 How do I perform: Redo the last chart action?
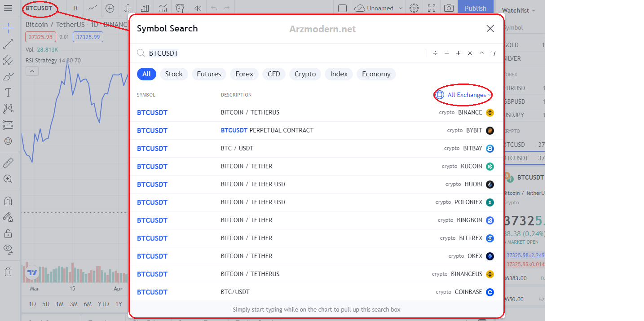227,8
